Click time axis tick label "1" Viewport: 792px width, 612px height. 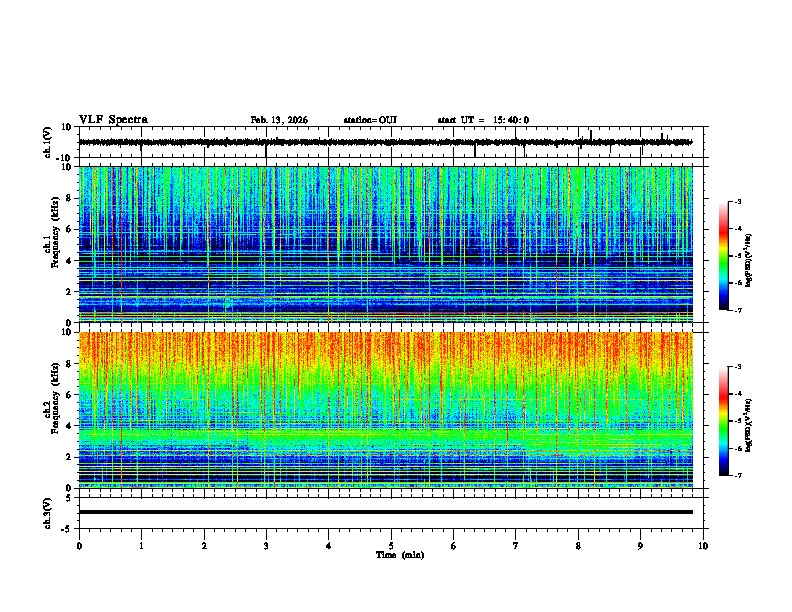tap(141, 546)
